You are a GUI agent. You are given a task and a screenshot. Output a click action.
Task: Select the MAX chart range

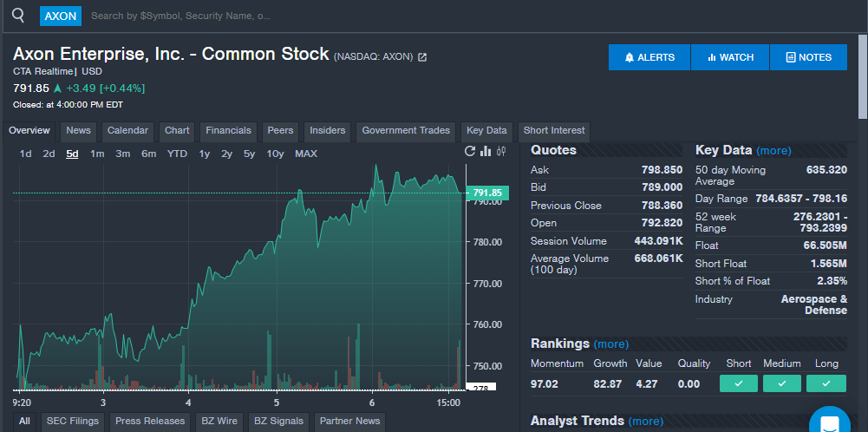coord(306,154)
